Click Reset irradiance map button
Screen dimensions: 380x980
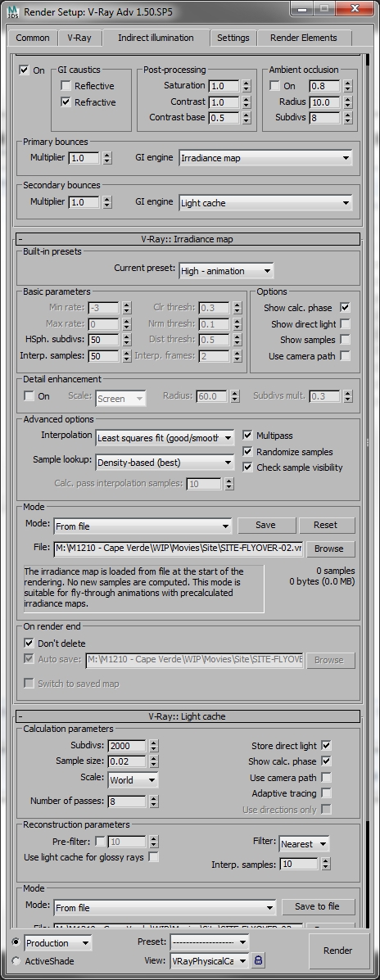[x=325, y=525]
